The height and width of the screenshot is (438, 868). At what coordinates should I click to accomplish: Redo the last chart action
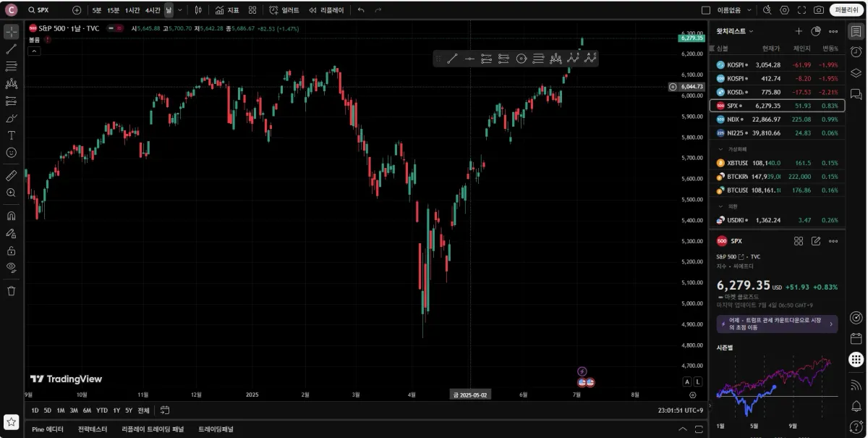378,10
